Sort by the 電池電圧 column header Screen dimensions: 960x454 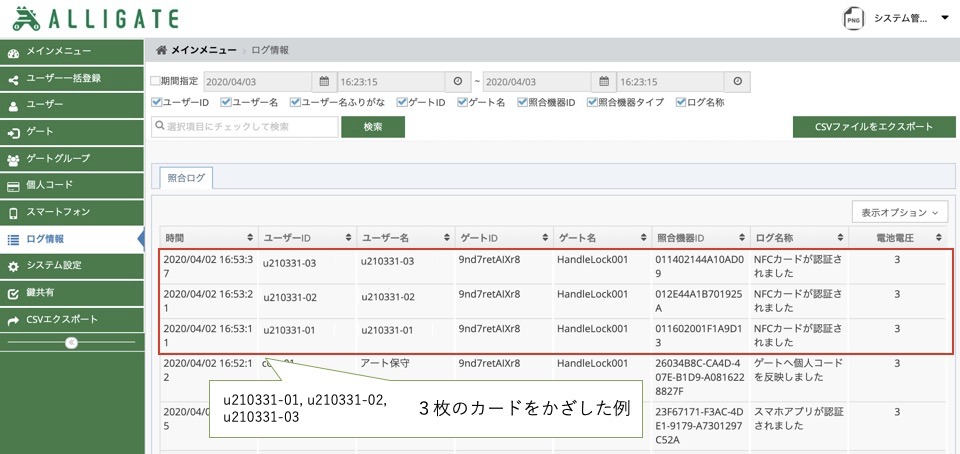tap(896, 238)
